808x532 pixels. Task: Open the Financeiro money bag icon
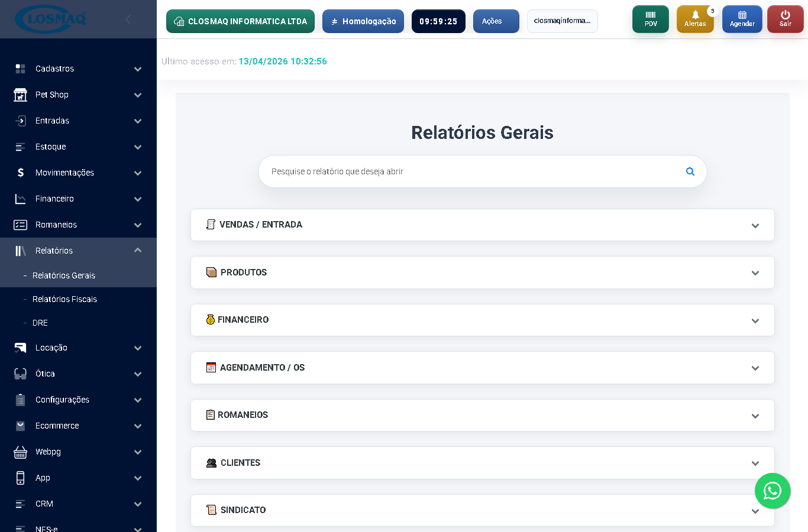pos(211,320)
